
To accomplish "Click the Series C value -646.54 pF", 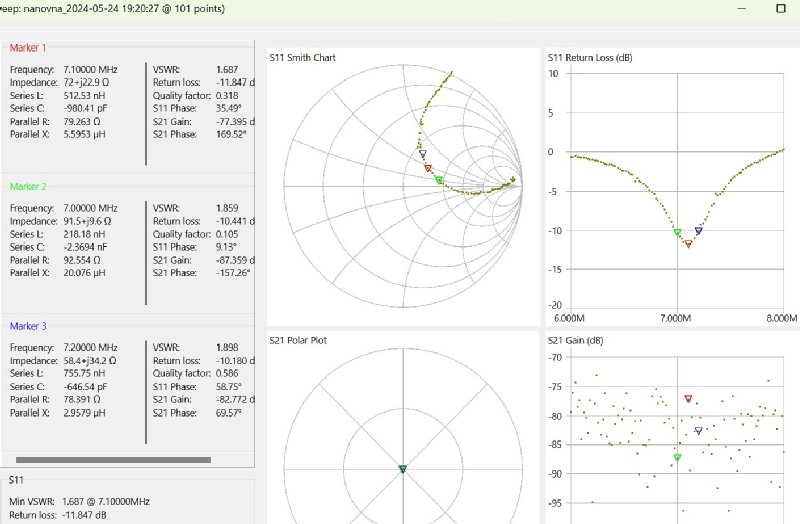I will tap(85, 386).
